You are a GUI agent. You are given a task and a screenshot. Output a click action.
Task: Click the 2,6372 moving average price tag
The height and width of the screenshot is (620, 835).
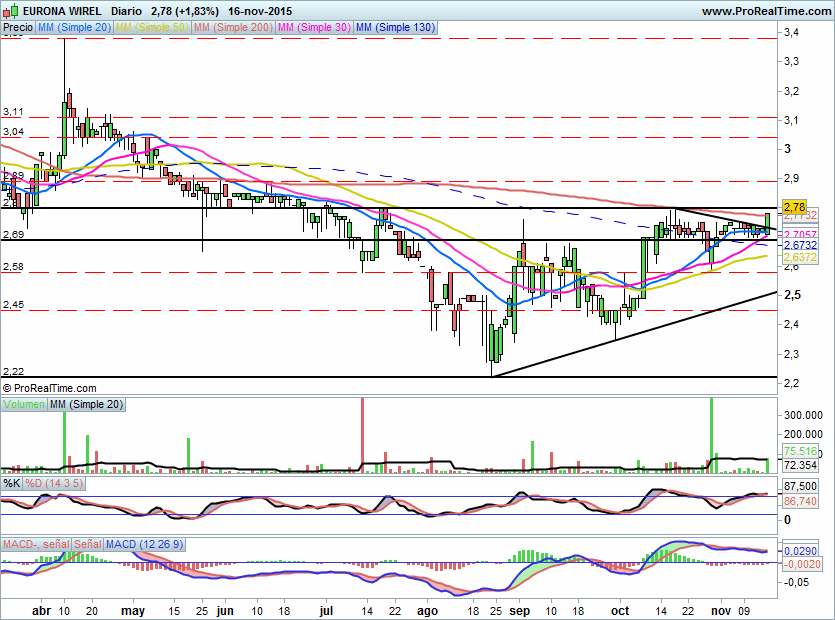click(x=800, y=257)
